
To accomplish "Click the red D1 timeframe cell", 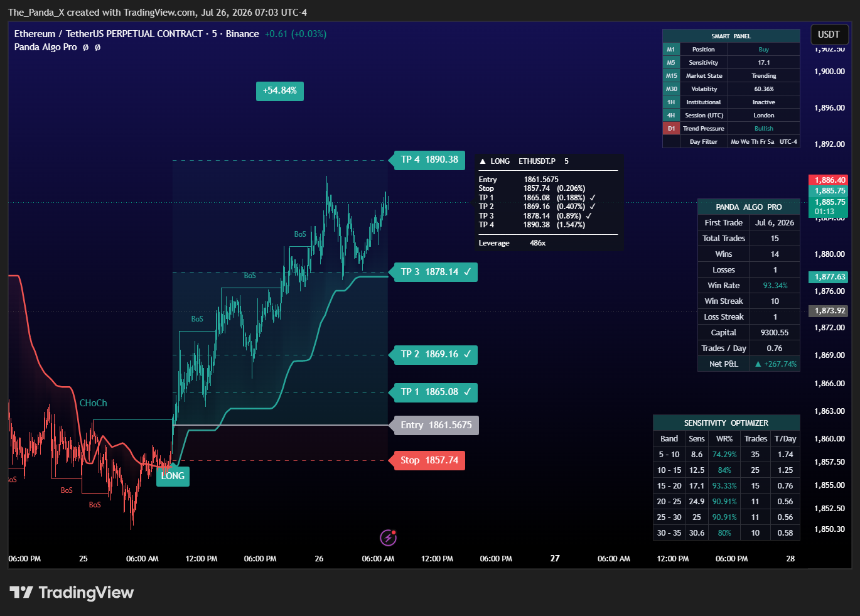I will click(671, 129).
